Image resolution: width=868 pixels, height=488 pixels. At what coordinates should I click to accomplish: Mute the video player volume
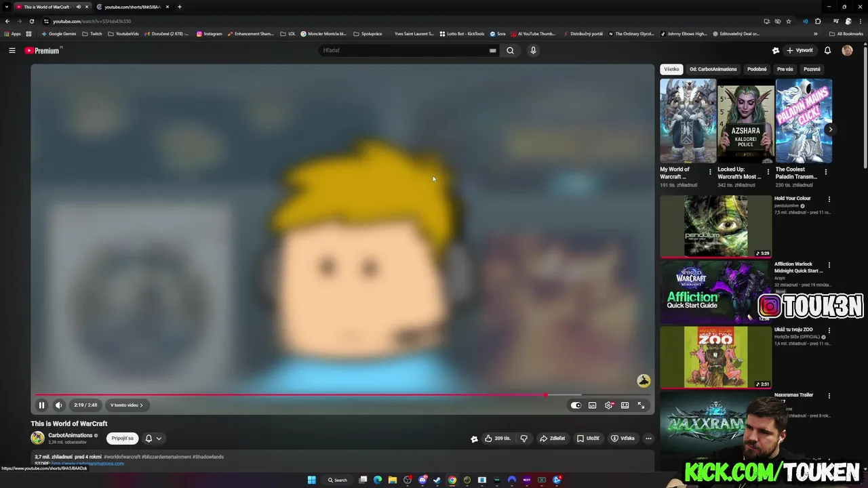[x=59, y=405]
